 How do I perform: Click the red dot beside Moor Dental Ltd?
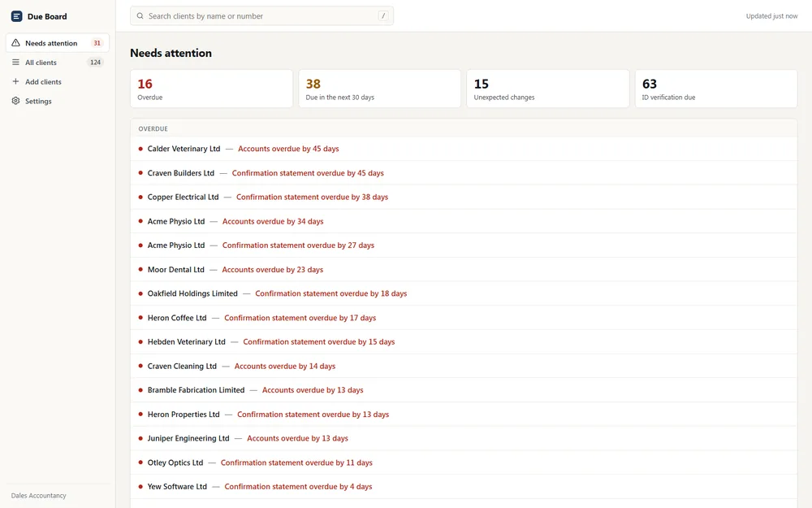point(140,270)
